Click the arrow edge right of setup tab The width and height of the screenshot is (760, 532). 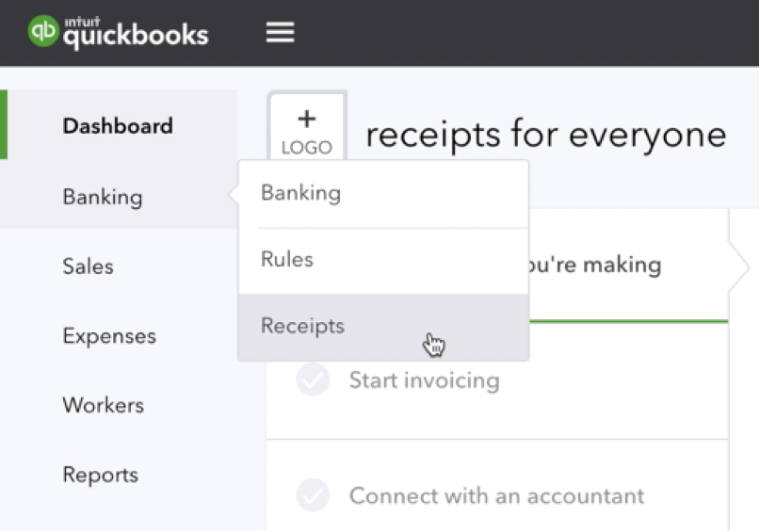coord(737,266)
